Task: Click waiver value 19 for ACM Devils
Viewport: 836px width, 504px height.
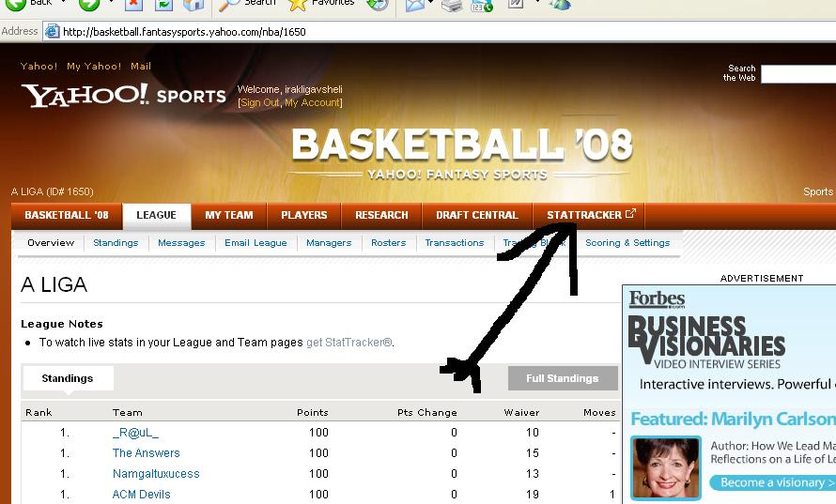Action: tap(532, 495)
